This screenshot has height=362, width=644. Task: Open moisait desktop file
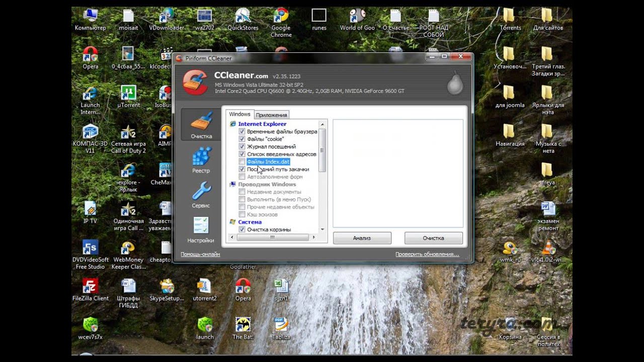click(128, 20)
